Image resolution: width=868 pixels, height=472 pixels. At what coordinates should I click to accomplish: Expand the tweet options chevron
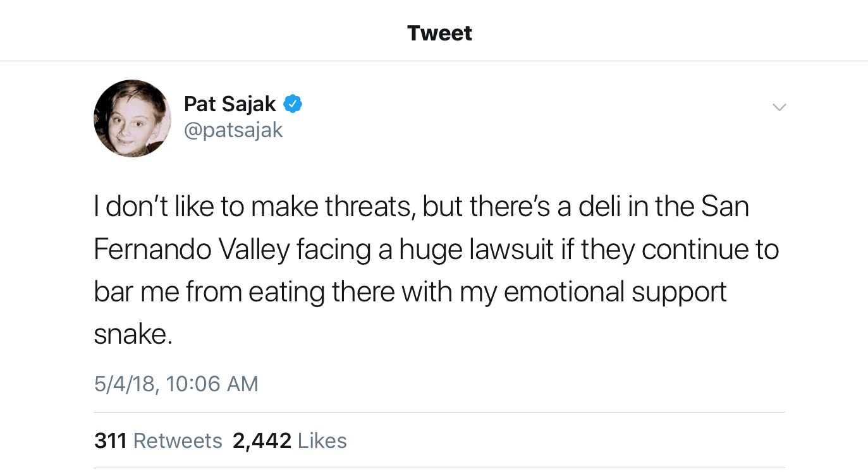coord(779,107)
